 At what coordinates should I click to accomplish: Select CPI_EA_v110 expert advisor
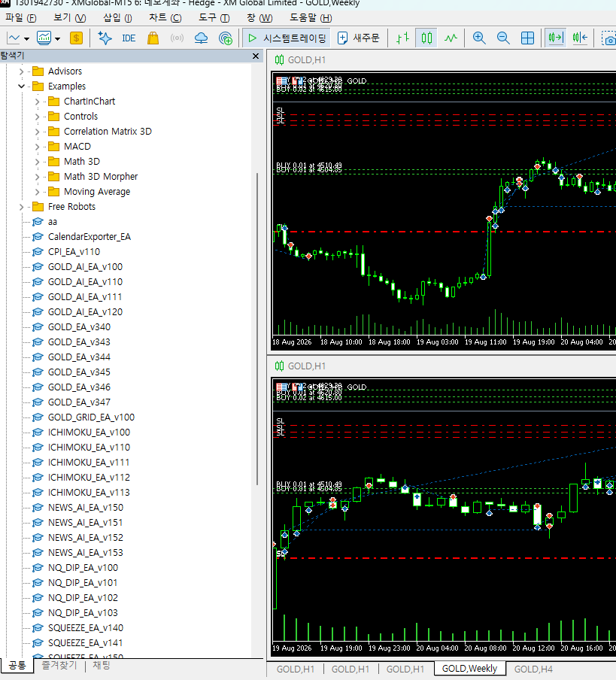[x=74, y=252]
